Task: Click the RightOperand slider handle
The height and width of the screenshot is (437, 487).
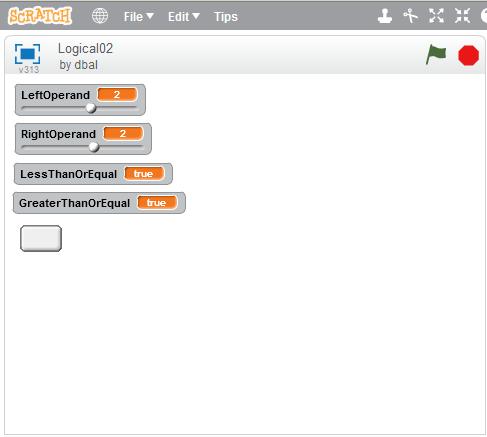Action: 94,147
